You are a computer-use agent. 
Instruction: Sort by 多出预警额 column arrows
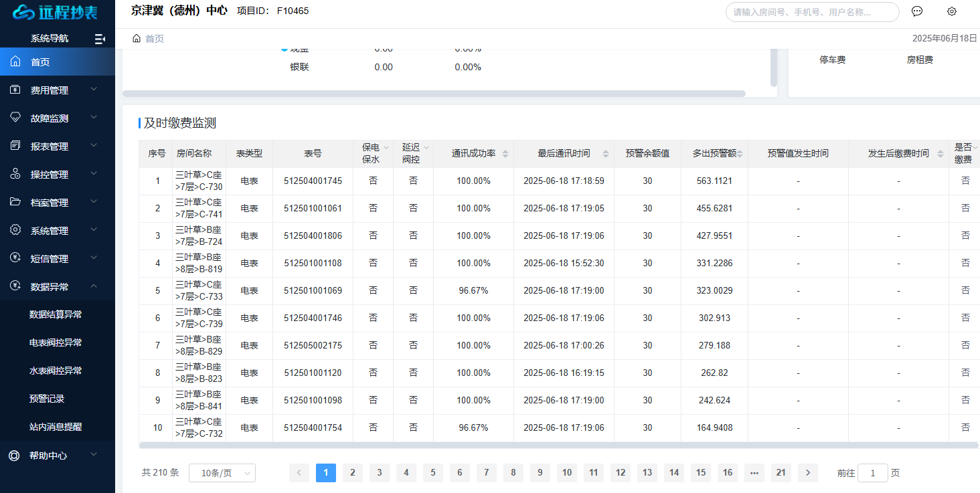(740, 154)
